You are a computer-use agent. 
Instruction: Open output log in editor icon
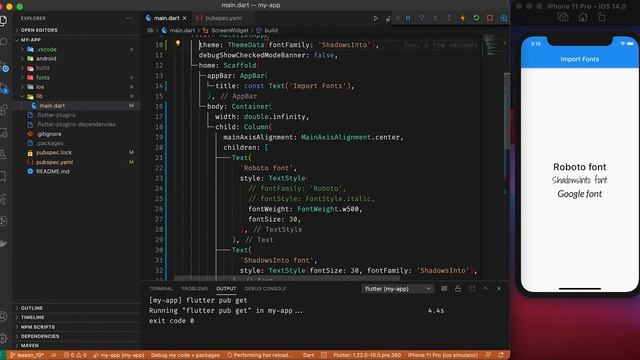click(x=472, y=289)
